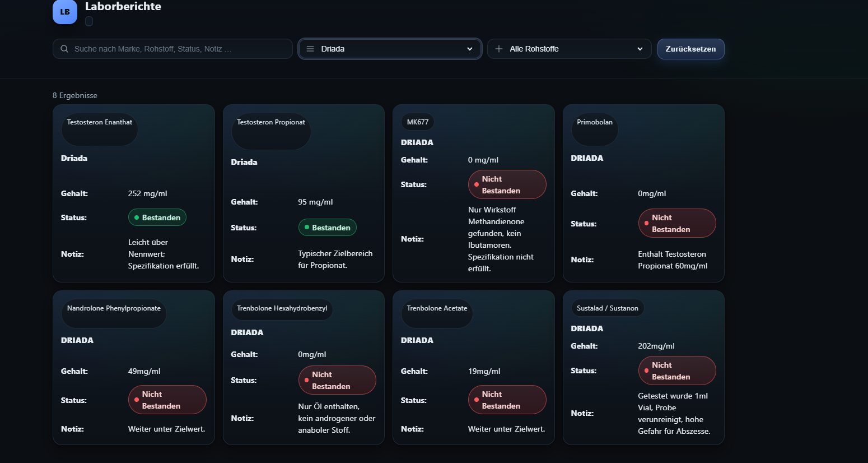Click the Laborberichte page title
The width and height of the screenshot is (868, 463).
[123, 7]
